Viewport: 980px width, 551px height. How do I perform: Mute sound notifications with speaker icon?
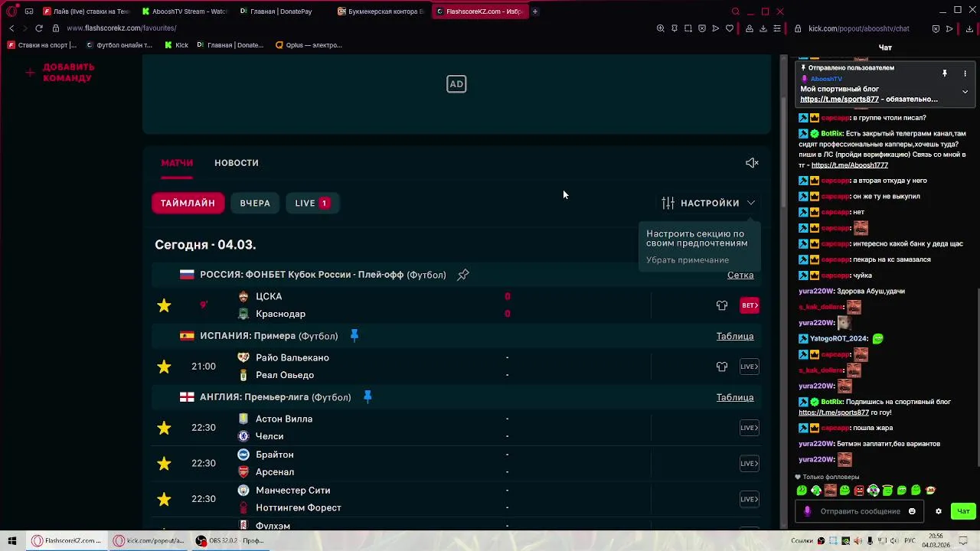[752, 163]
